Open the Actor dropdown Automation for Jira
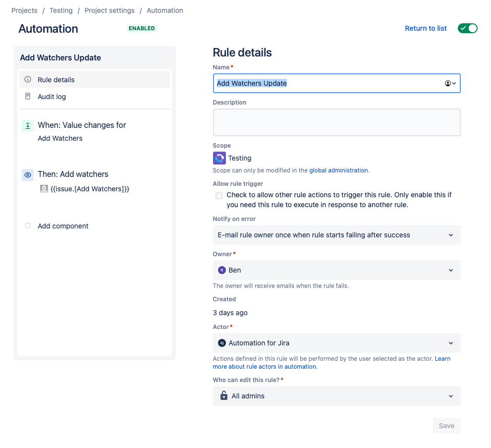491x448 pixels. [x=336, y=343]
